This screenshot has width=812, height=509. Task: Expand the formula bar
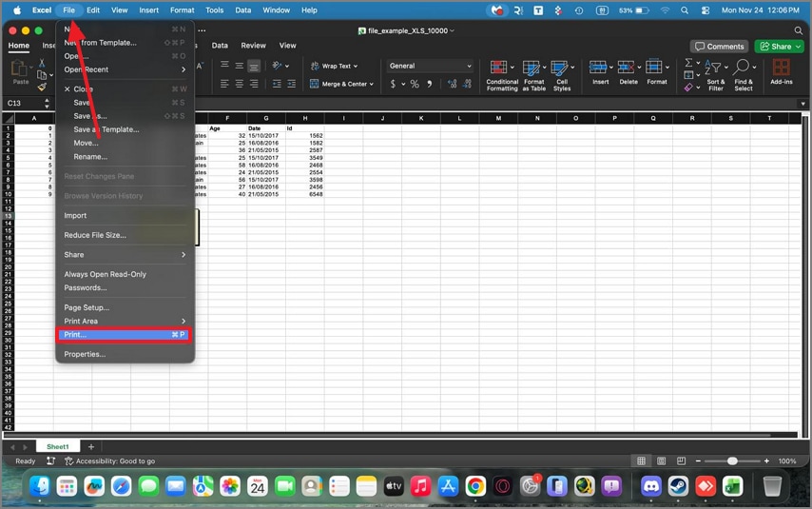802,104
